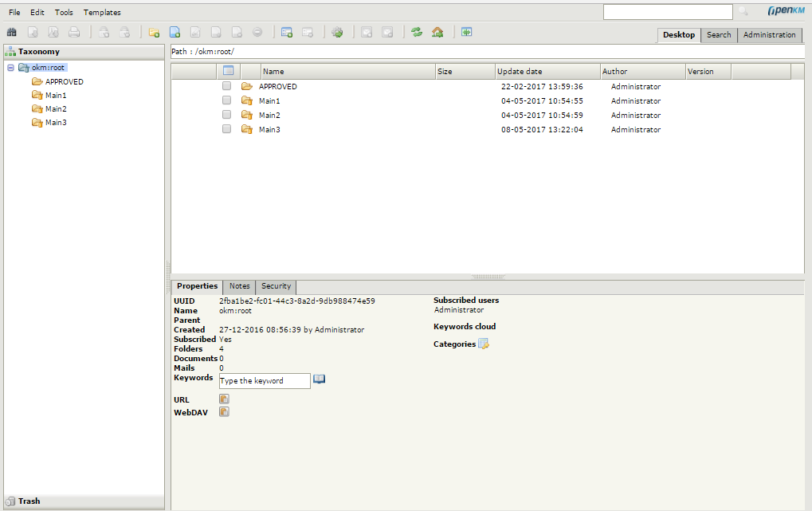Click the add category icon next to Categories
Screen dimensions: 812x511
point(484,344)
